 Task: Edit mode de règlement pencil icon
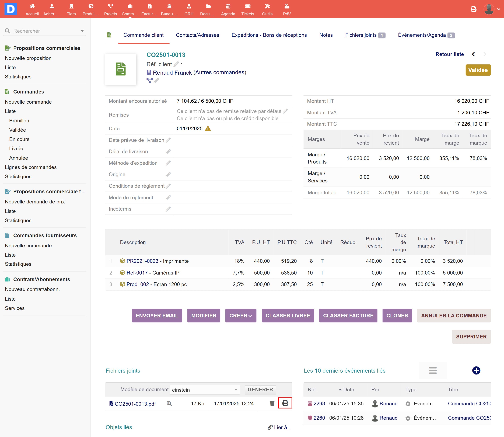(168, 197)
